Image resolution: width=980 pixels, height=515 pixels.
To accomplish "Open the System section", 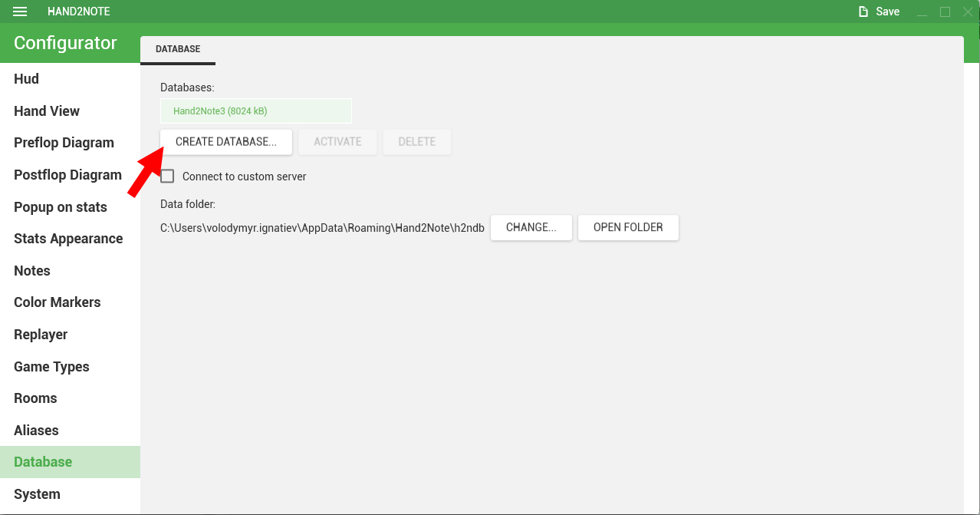I will (x=70, y=494).
